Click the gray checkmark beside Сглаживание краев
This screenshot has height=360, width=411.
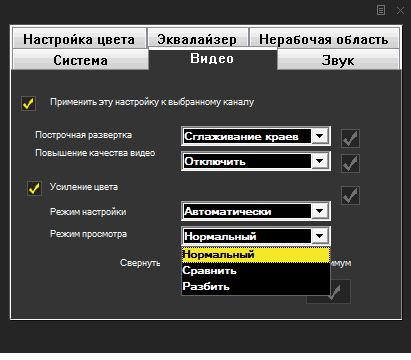pyautogui.click(x=350, y=138)
